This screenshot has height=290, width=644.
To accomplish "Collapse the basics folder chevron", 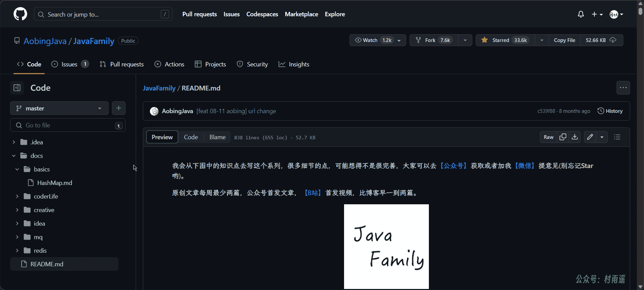I will [x=17, y=169].
